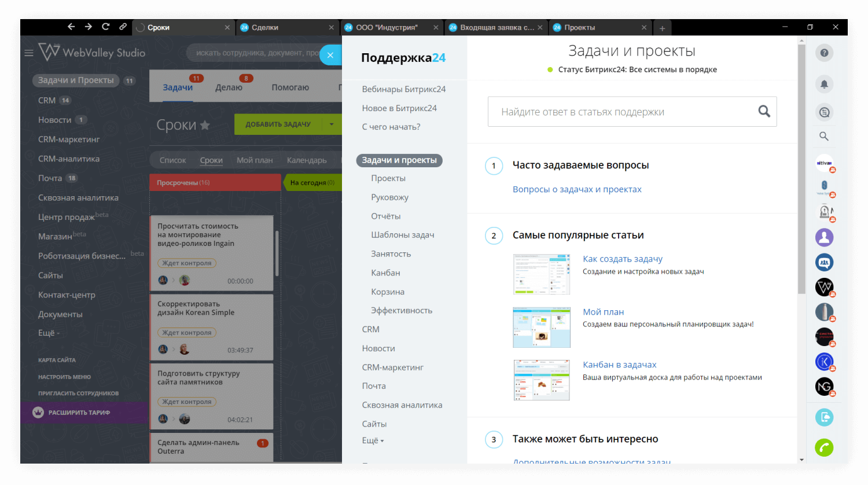The height and width of the screenshot is (485, 868).
Task: Click the crown icon beside Расширить тариф
Action: [38, 412]
